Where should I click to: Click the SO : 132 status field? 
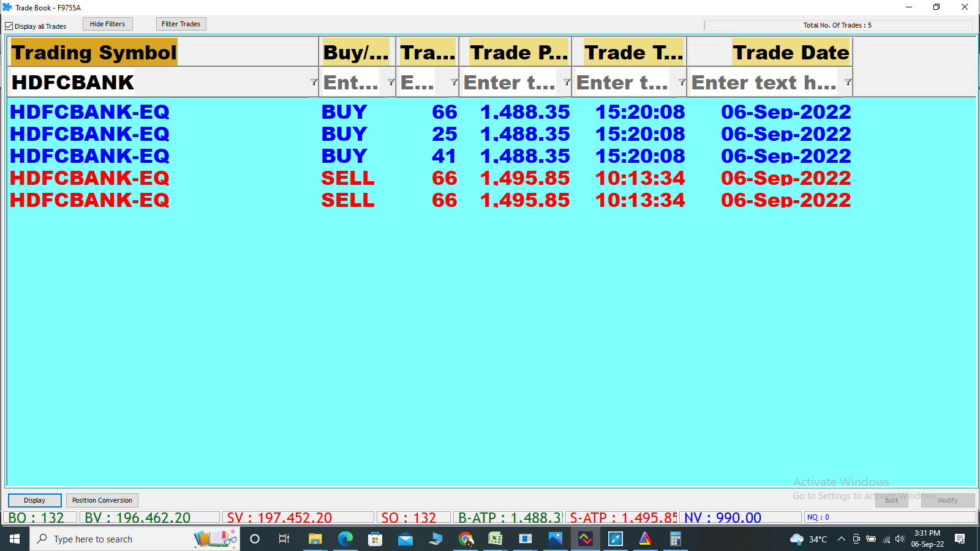click(414, 517)
